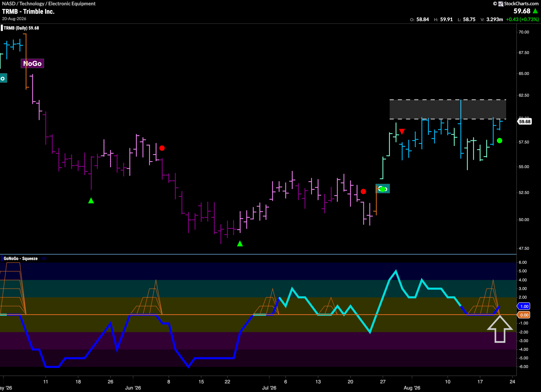541x392 pixels.
Task: Click the 57.50 price axis label
Action: [524, 142]
